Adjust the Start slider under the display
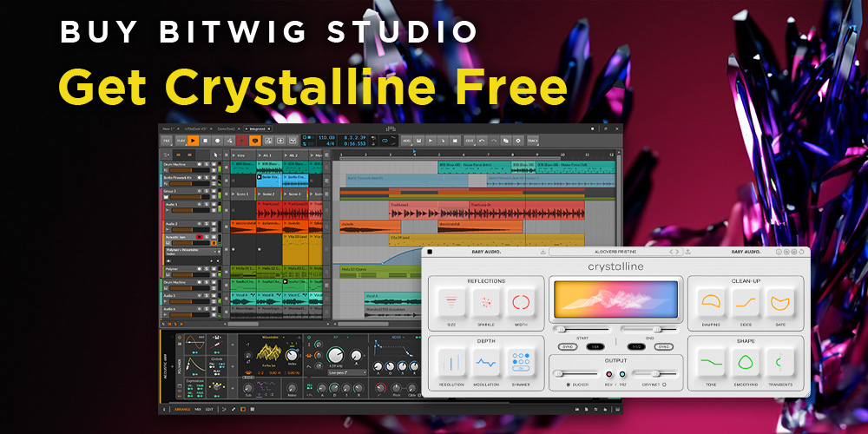Image resolution: width=868 pixels, height=434 pixels. [x=582, y=329]
